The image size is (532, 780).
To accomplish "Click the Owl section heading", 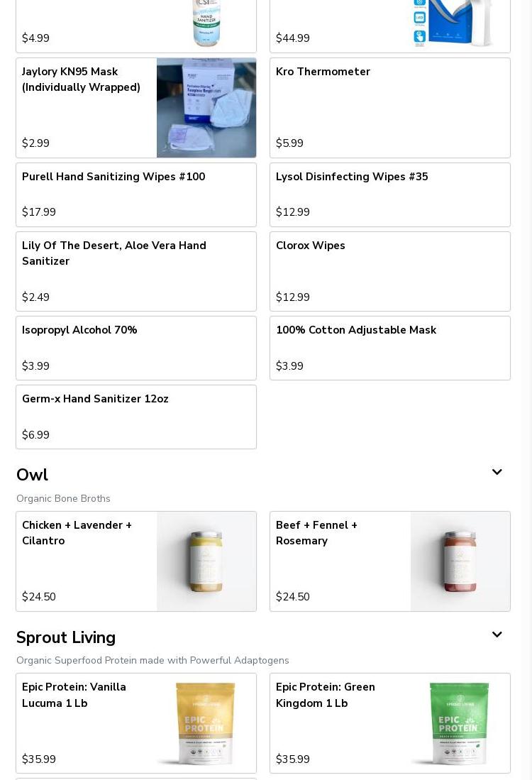I will coord(33,475).
